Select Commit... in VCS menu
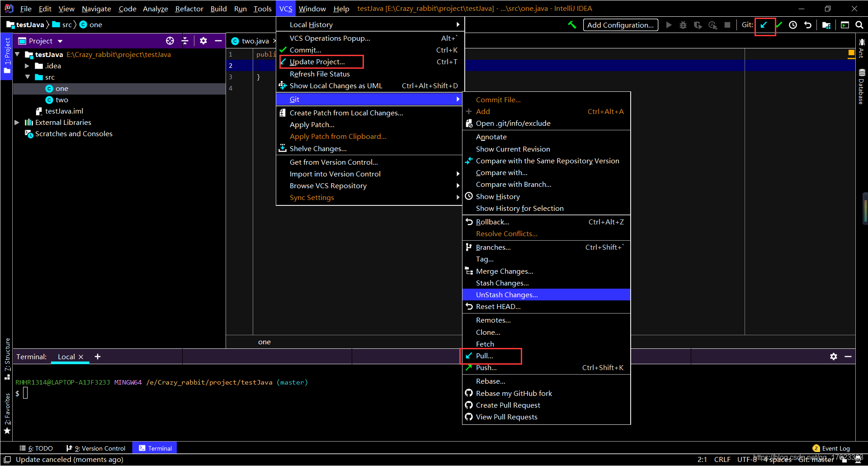Image resolution: width=868 pixels, height=466 pixels. pyautogui.click(x=370, y=50)
